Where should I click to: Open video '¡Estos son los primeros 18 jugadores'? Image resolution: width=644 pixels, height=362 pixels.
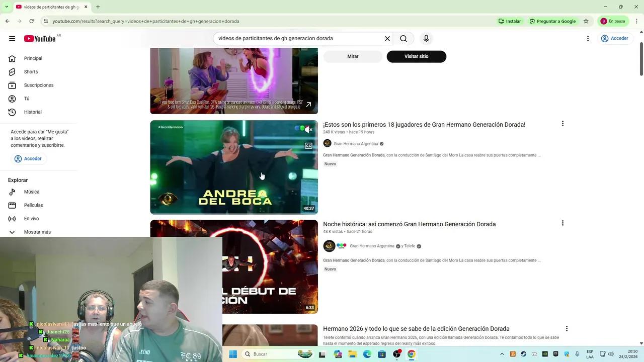coord(424,125)
